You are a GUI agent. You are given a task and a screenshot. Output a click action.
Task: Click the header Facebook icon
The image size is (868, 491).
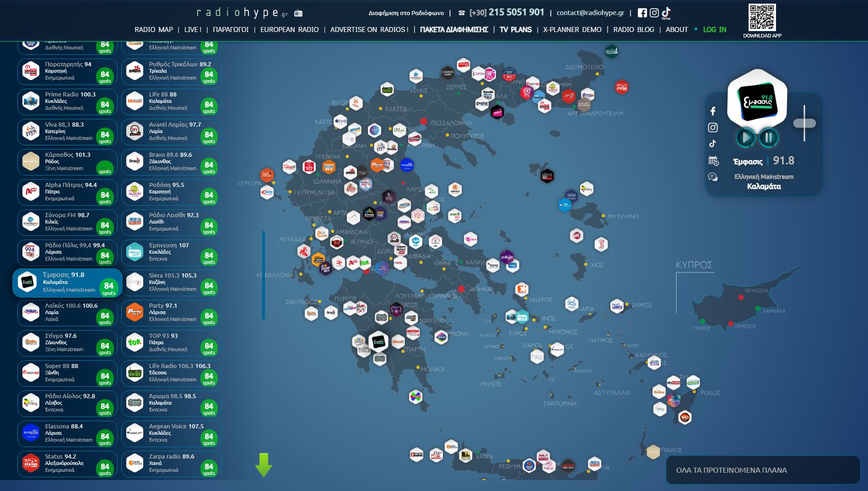(x=642, y=13)
